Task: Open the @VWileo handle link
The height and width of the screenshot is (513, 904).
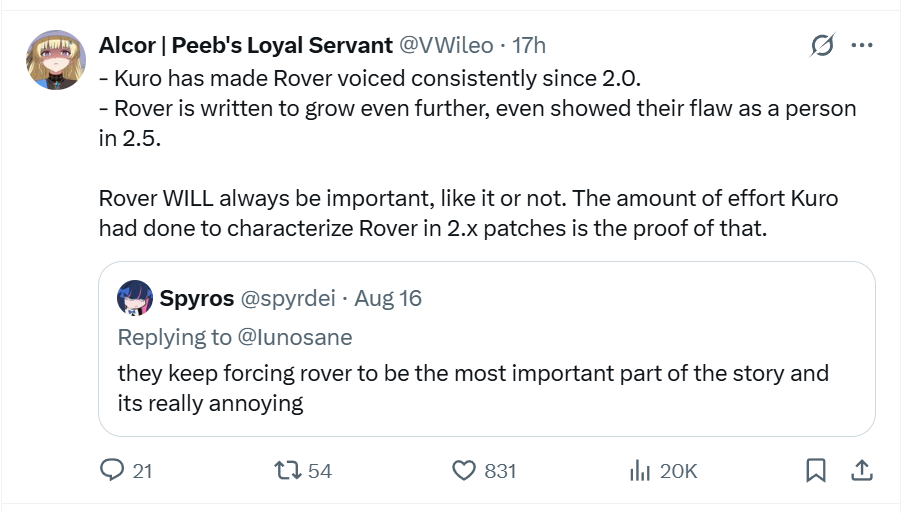Action: 446,45
